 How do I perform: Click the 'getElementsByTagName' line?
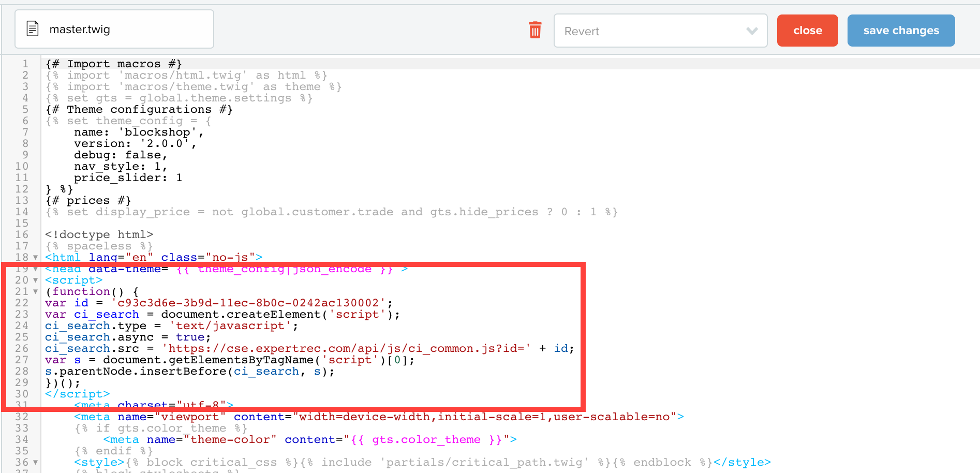(230, 360)
